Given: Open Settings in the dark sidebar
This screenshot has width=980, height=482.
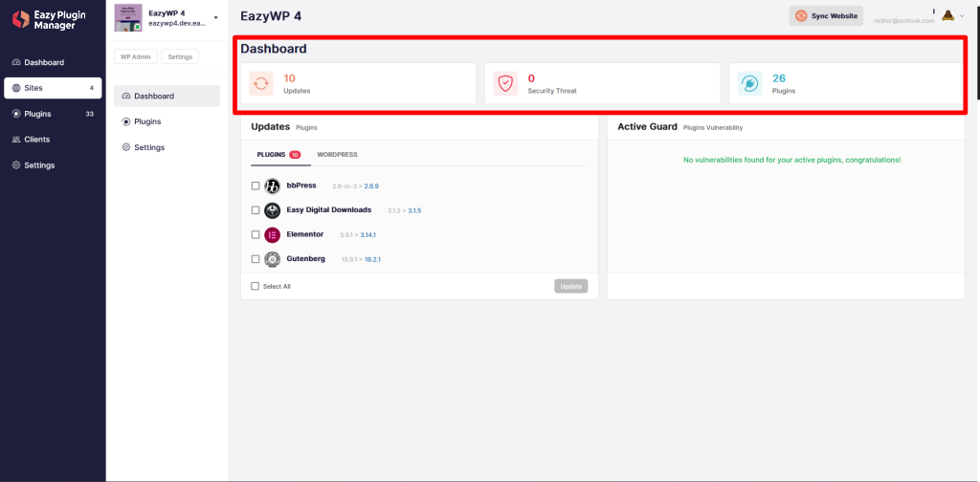Looking at the screenshot, I should pos(53,165).
